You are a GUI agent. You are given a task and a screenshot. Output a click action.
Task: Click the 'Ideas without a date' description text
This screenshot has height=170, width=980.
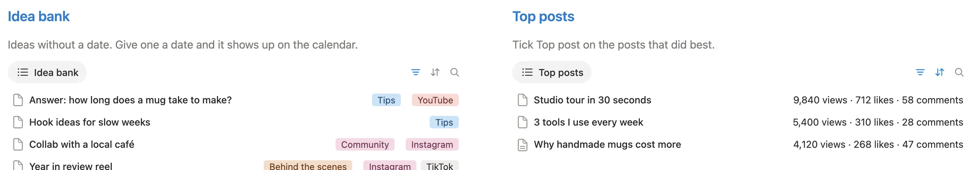coord(183,44)
